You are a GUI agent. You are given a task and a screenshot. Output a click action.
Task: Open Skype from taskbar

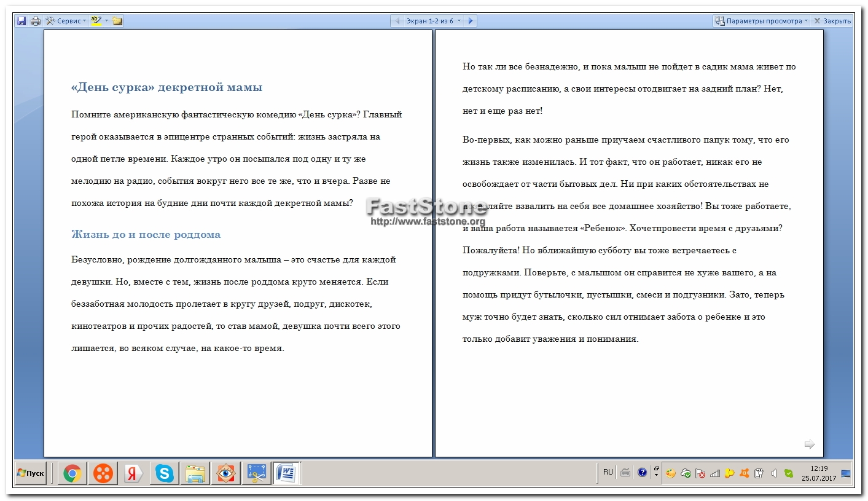pyautogui.click(x=165, y=473)
